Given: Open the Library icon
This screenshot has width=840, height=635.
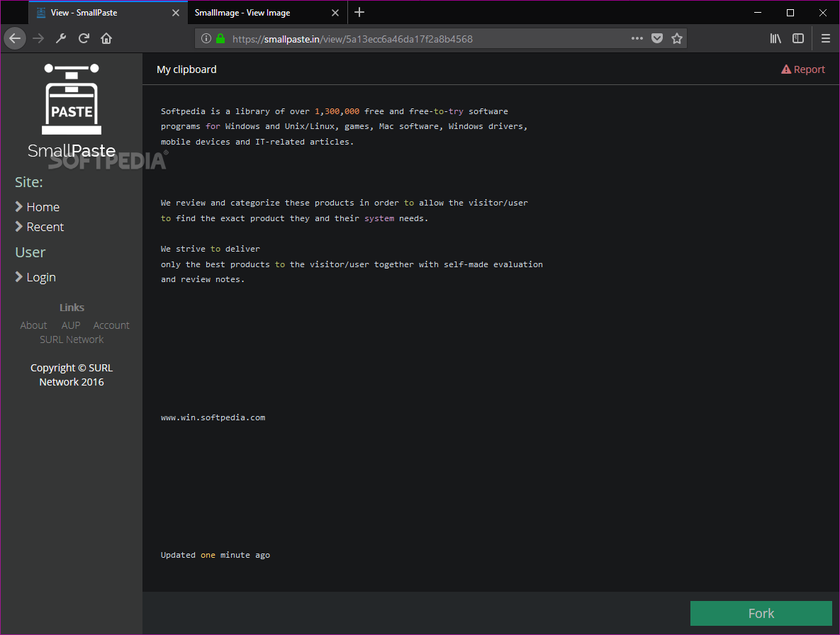Looking at the screenshot, I should (x=775, y=38).
